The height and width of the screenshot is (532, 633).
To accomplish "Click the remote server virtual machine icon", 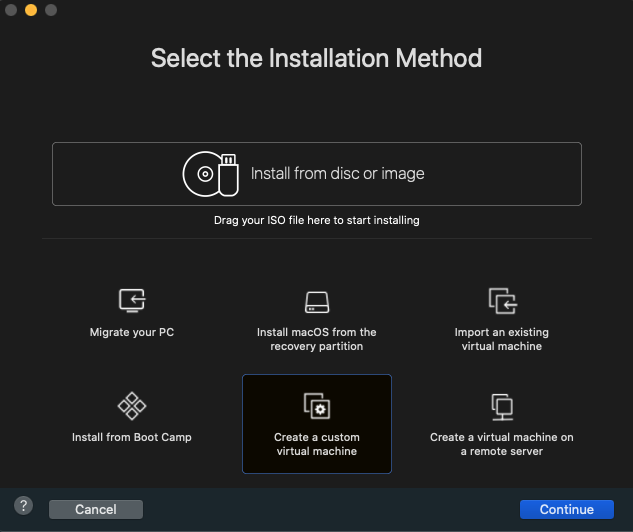I will coord(501,406).
